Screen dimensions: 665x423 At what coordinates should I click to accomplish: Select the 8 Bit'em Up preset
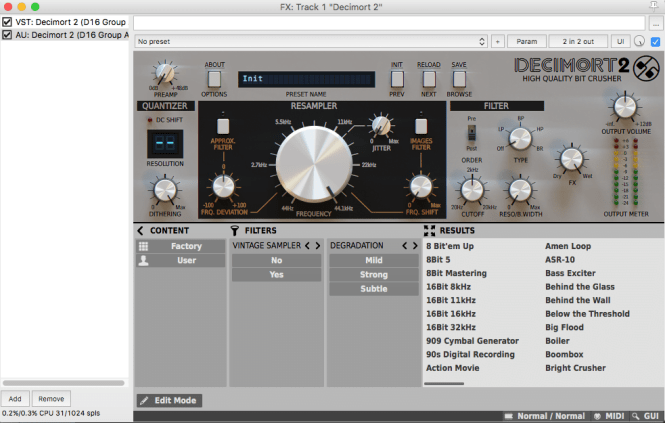coord(450,246)
